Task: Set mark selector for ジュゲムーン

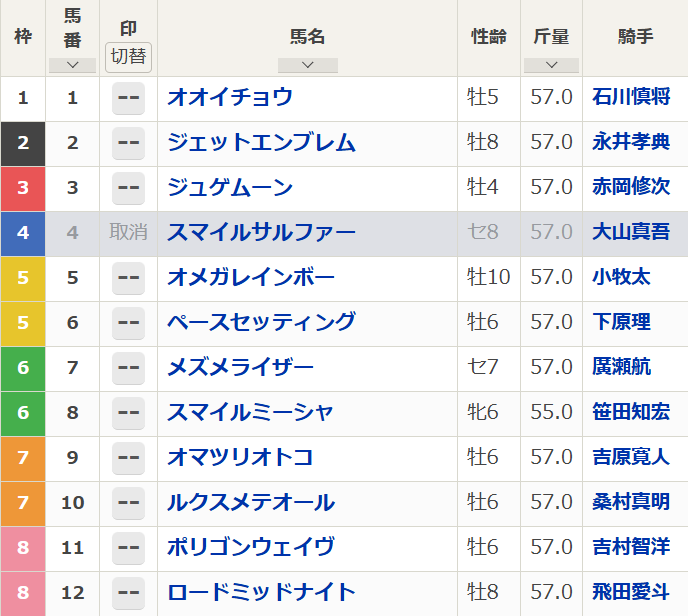Action: coord(128,188)
